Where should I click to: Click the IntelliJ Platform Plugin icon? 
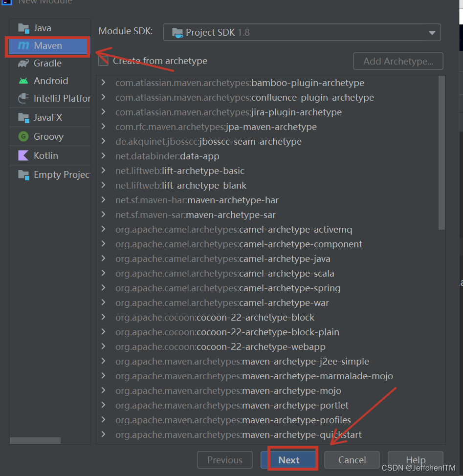[23, 98]
